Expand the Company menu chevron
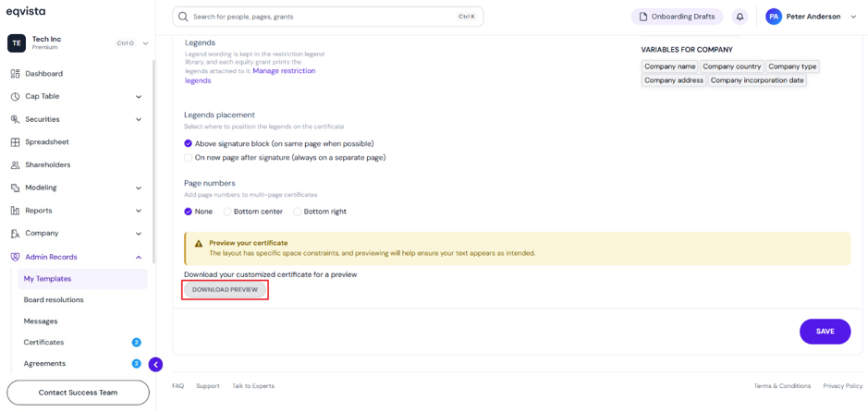Viewport: 868px width, 412px height. (139, 234)
